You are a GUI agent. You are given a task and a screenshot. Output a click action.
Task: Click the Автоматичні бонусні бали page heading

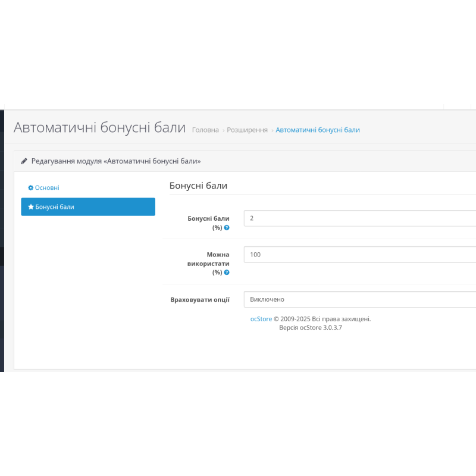(100, 127)
